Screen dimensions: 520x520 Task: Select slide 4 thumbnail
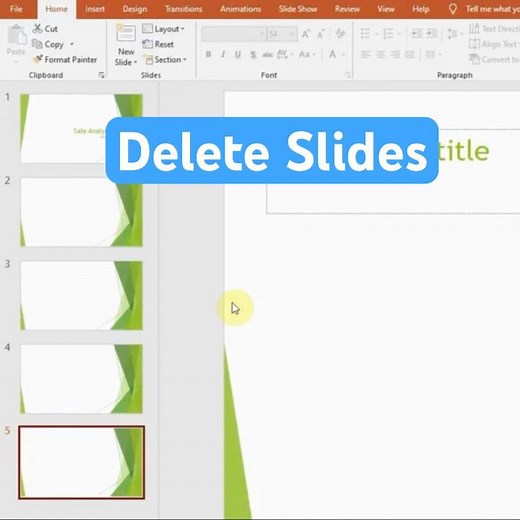[x=81, y=379]
